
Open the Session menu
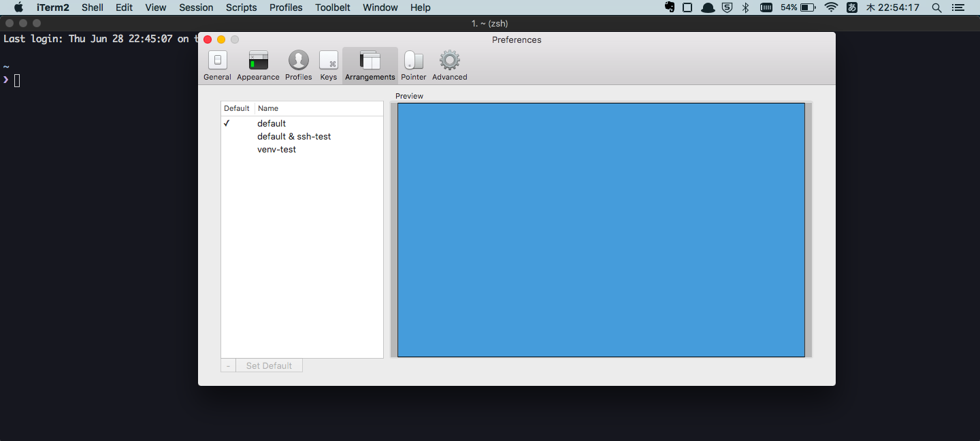196,7
